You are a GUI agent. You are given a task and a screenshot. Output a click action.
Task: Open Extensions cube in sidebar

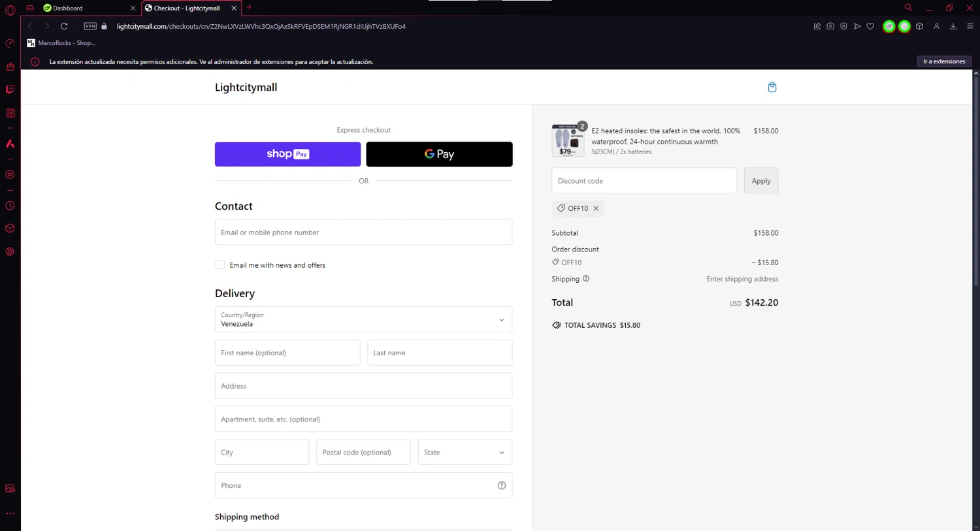pyautogui.click(x=10, y=229)
